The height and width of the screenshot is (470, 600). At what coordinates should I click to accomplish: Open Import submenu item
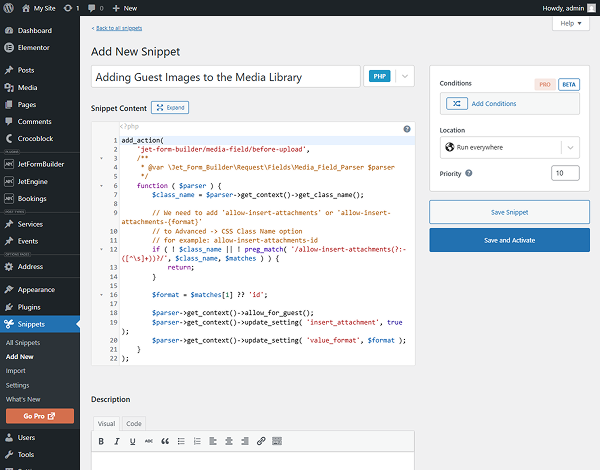pos(15,370)
